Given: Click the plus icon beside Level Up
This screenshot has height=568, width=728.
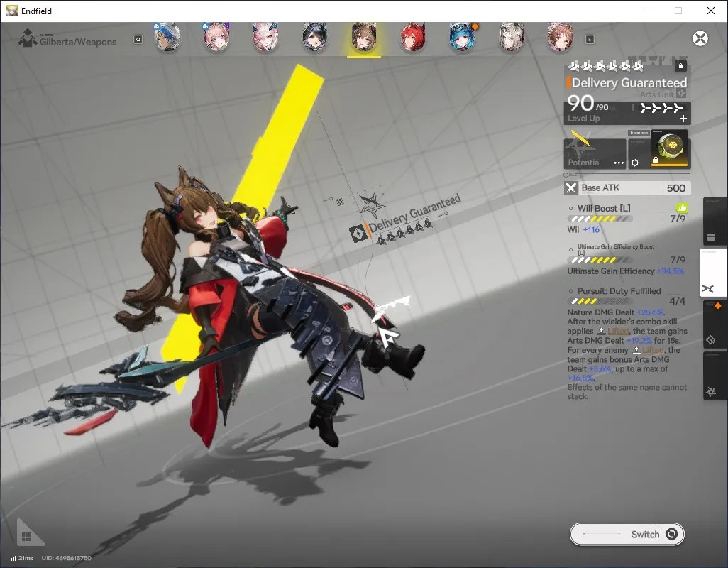Looking at the screenshot, I should pos(683,119).
